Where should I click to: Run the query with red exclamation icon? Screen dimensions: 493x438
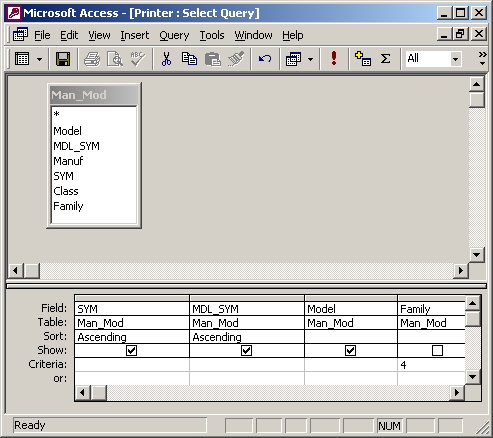(x=334, y=59)
